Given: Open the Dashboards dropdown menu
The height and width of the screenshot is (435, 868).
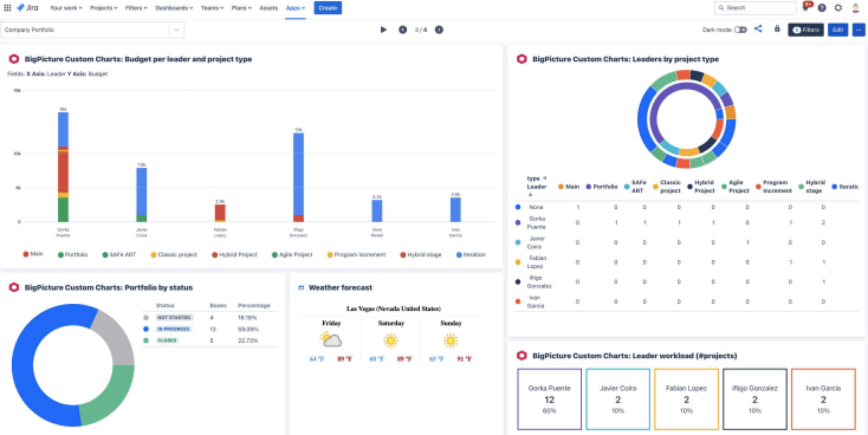Looking at the screenshot, I should point(174,8).
